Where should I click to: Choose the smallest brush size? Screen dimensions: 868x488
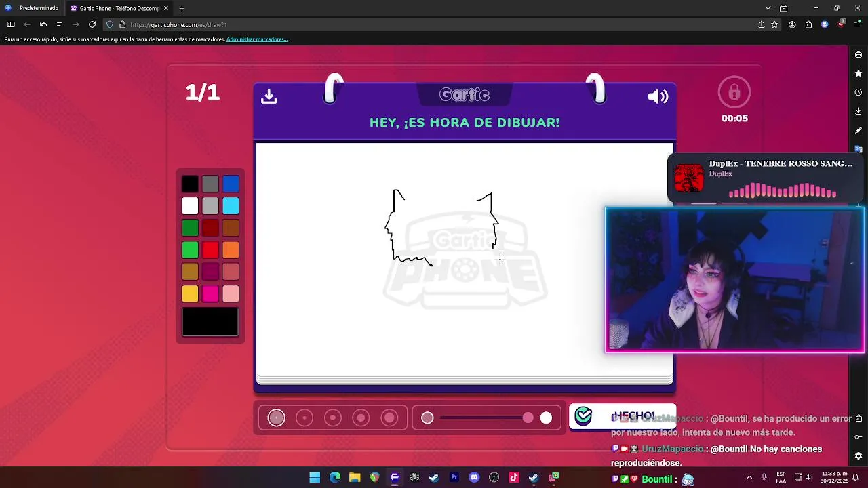pyautogui.click(x=276, y=418)
